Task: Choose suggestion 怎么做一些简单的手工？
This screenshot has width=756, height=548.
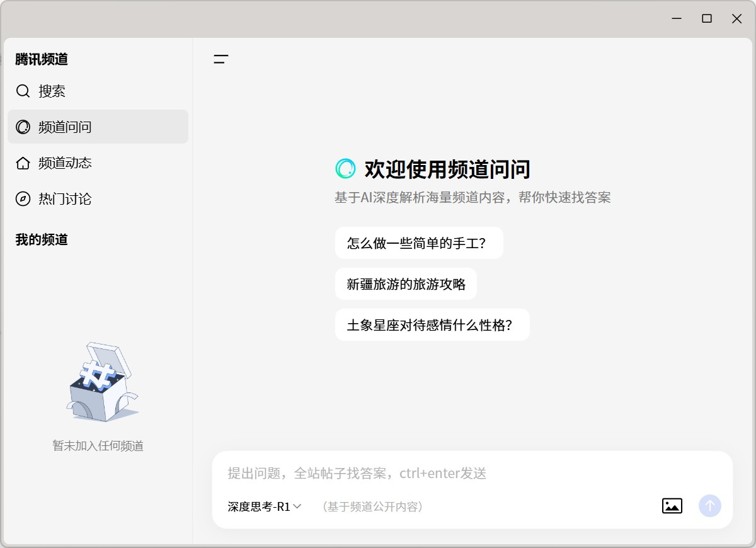Action: (x=418, y=243)
